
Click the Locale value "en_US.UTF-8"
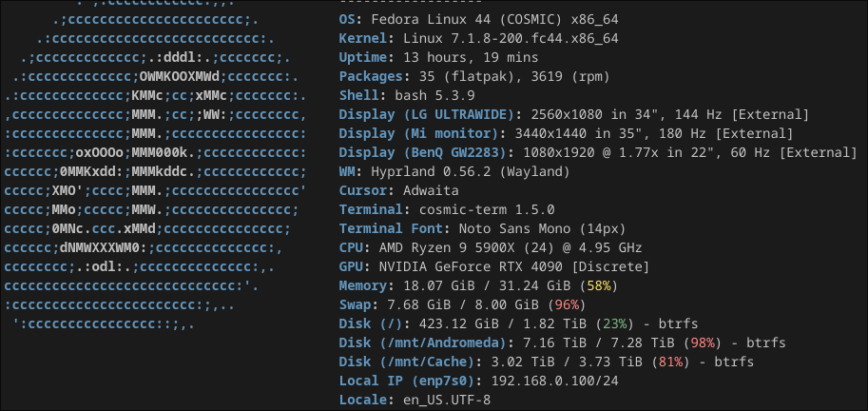[x=447, y=400]
